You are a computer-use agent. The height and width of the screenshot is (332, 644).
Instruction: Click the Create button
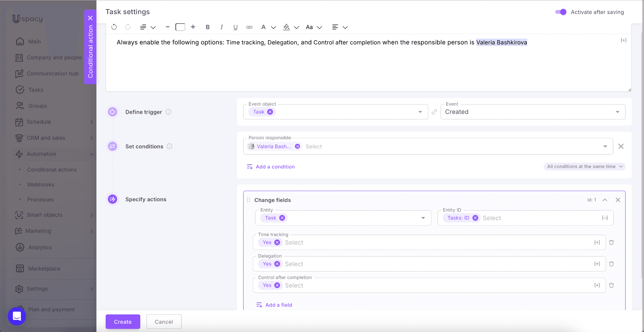[x=123, y=322]
